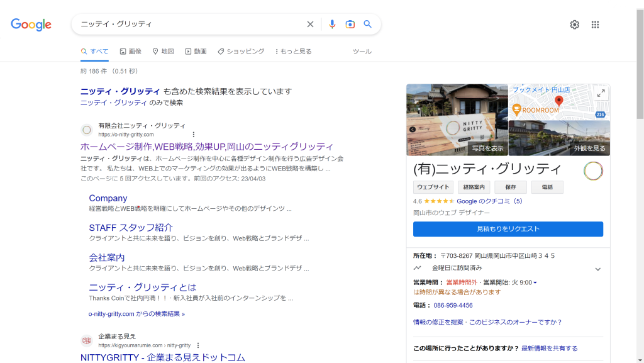This screenshot has height=363, width=644.
Task: Click the address 〒703-8267 岡山県岡山市中区山崎３４５
Action: pos(497,256)
